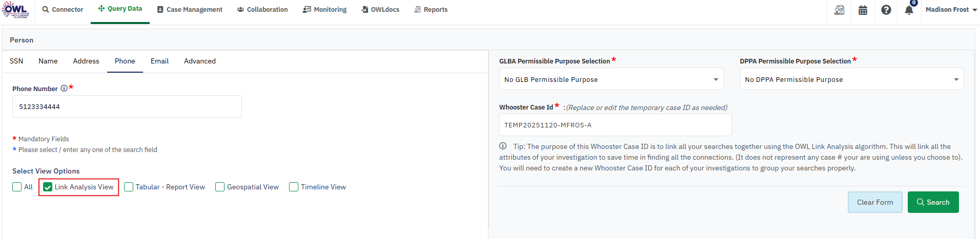Click the Clear Form button
The image size is (980, 239).
[875, 202]
